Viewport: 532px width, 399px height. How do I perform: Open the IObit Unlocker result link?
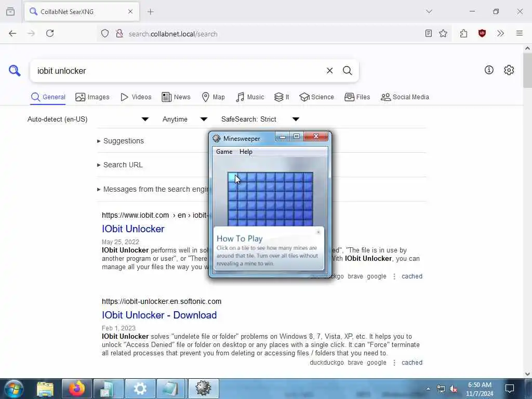pyautogui.click(x=133, y=229)
